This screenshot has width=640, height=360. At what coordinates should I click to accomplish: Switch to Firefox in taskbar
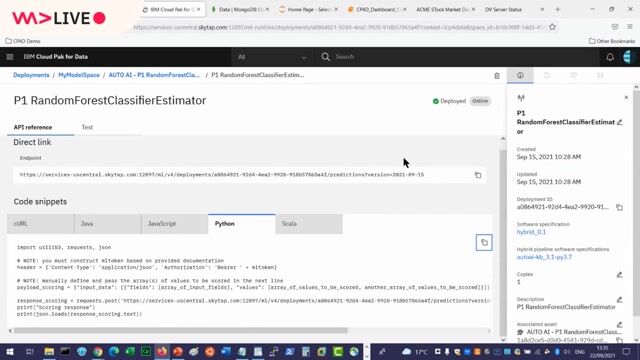pyautogui.click(x=162, y=351)
